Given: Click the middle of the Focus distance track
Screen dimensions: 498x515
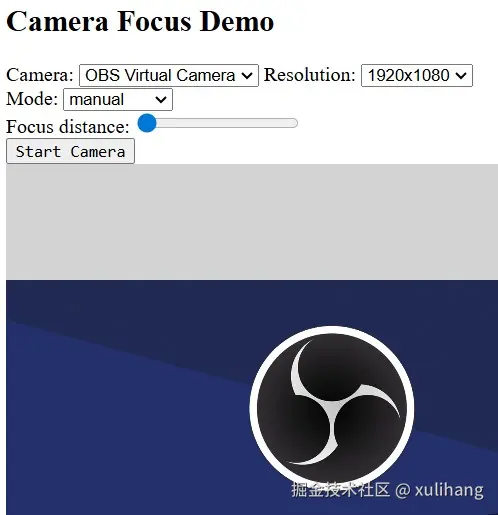Looking at the screenshot, I should 218,123.
